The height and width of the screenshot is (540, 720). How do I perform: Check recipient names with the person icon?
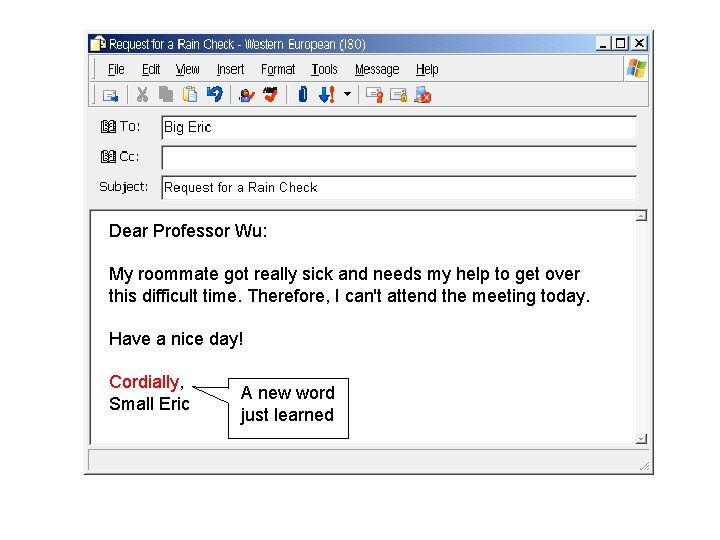[x=247, y=95]
